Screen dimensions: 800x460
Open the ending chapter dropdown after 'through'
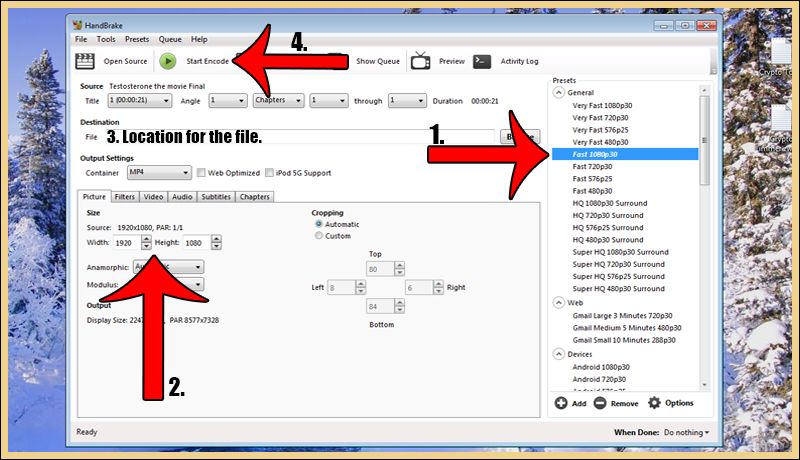point(407,100)
